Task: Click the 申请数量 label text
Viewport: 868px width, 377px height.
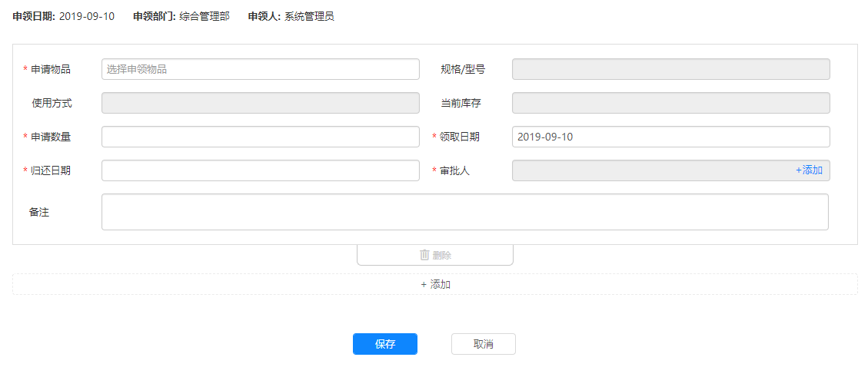Action: pos(51,137)
